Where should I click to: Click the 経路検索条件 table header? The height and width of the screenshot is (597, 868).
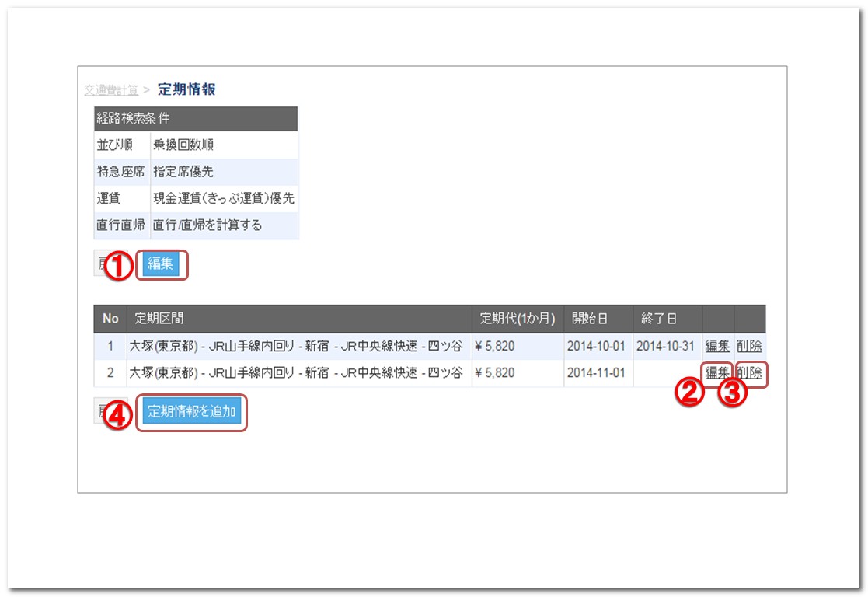[x=196, y=118]
